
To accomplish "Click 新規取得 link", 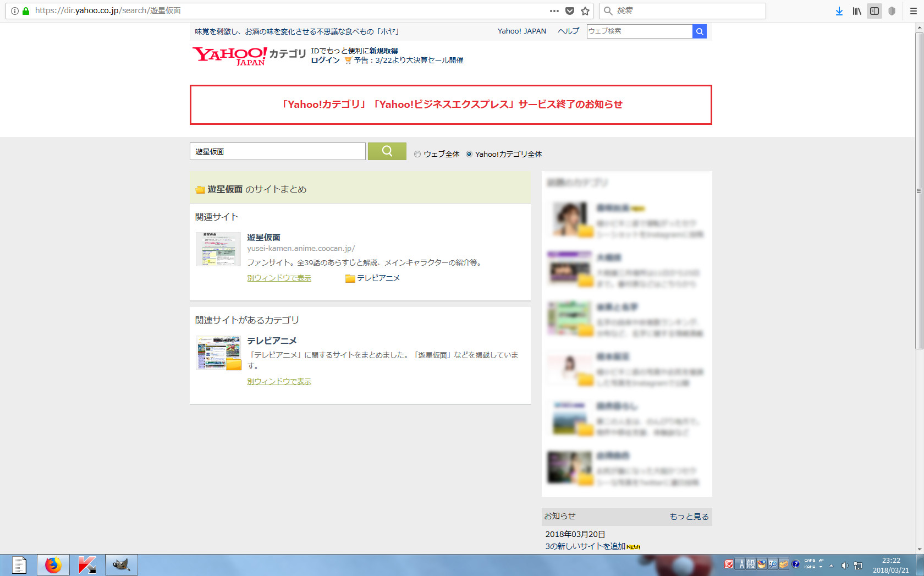I will click(383, 51).
